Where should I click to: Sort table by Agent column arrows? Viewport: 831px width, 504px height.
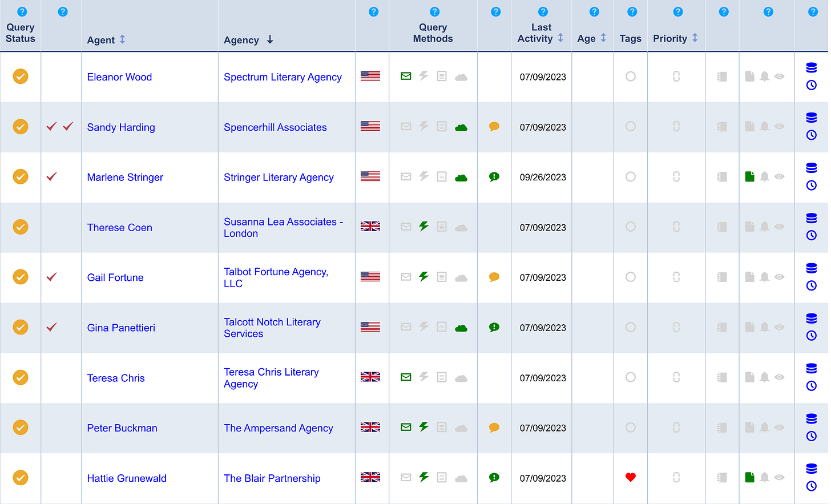[122, 39]
